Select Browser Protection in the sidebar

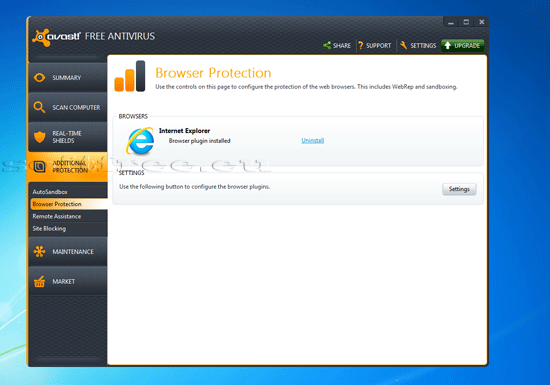point(69,204)
